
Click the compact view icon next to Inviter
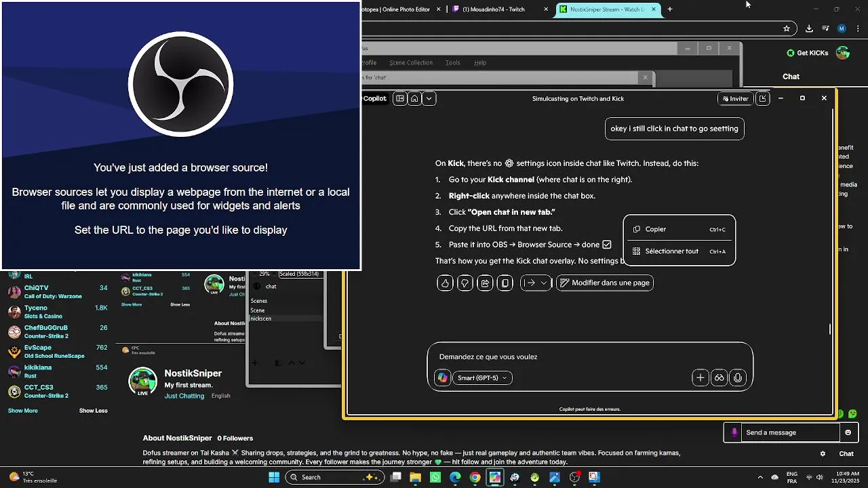[763, 98]
